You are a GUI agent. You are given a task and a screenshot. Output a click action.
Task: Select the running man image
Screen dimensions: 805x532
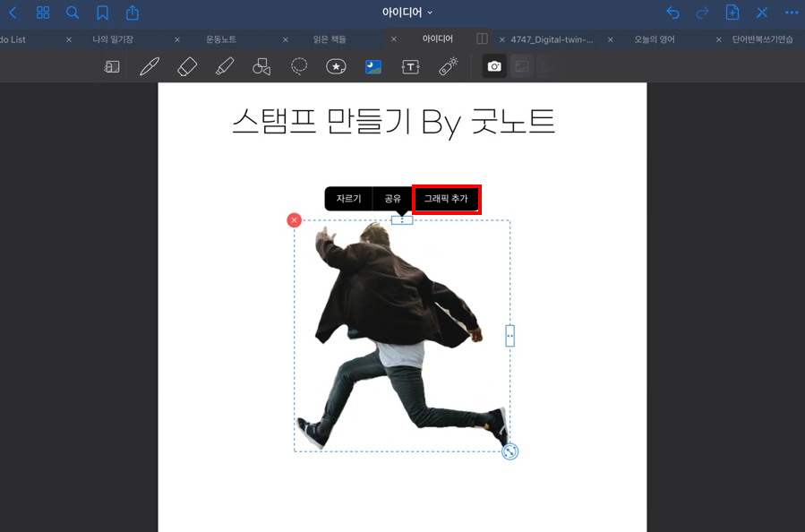click(x=402, y=336)
